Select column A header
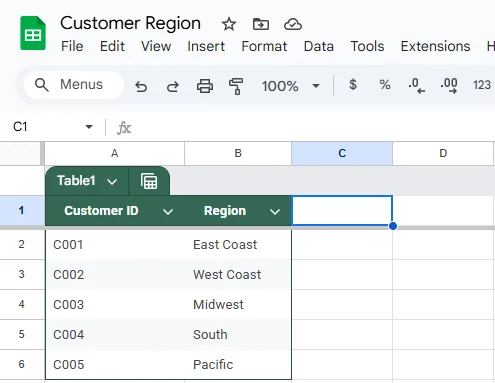The height and width of the screenshot is (383, 495). tap(114, 153)
